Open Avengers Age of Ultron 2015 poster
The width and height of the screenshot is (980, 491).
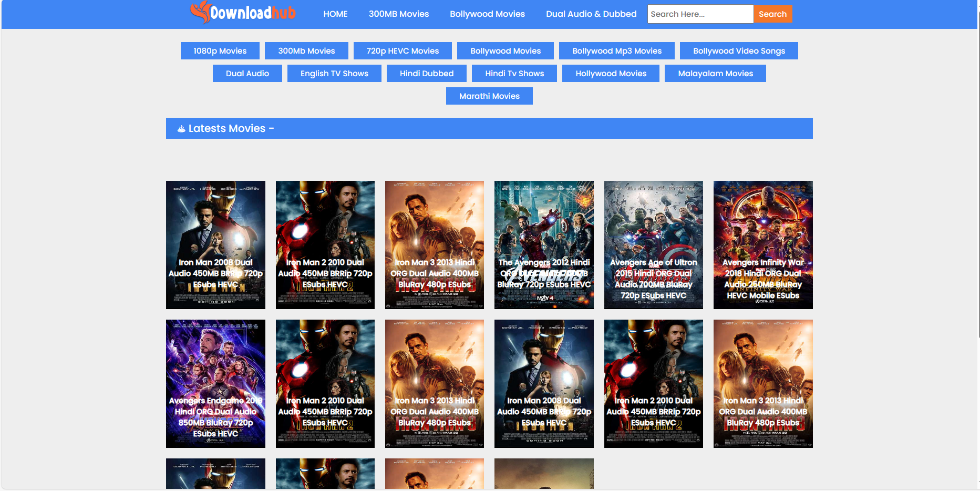tap(653, 244)
